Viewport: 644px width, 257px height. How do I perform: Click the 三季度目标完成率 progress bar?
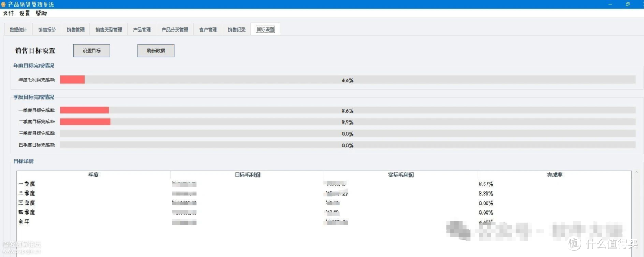pyautogui.click(x=348, y=134)
